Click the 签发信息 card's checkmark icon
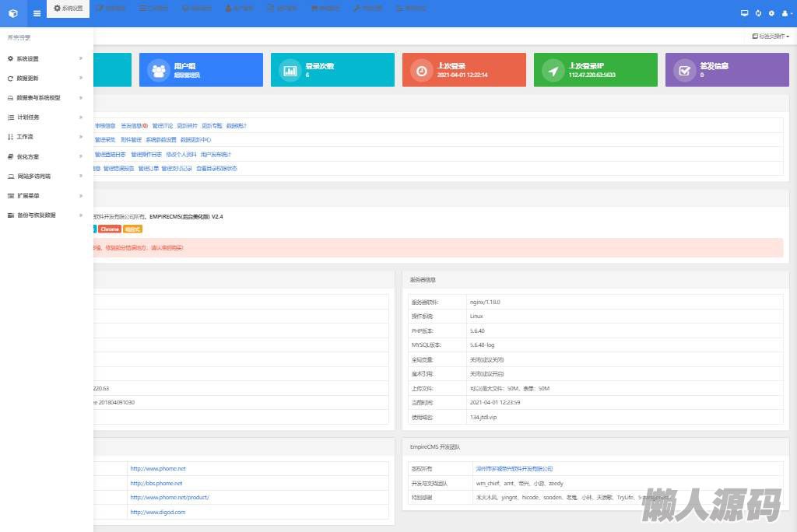The width and height of the screenshot is (797, 532). tap(685, 70)
